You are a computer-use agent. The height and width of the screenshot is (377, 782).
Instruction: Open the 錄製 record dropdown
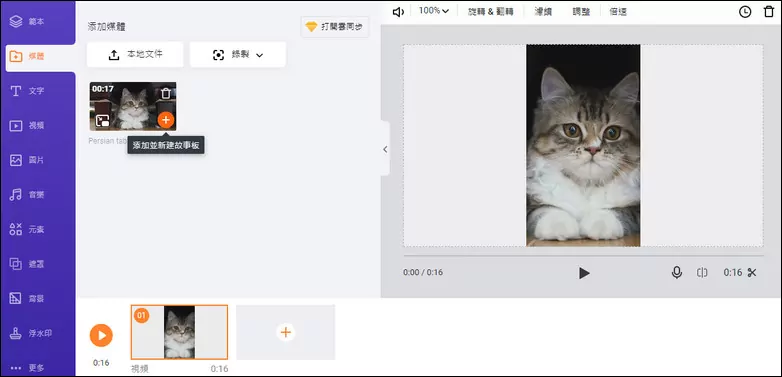pos(238,54)
